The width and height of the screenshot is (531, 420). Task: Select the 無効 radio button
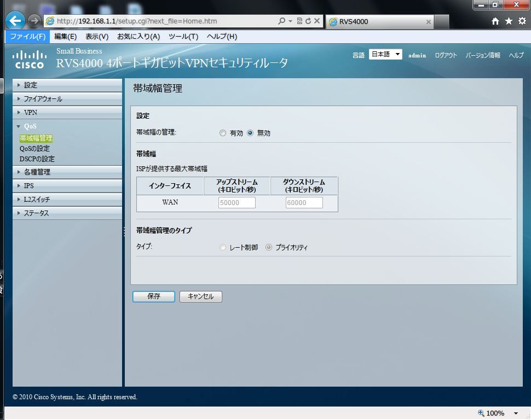pyautogui.click(x=250, y=133)
